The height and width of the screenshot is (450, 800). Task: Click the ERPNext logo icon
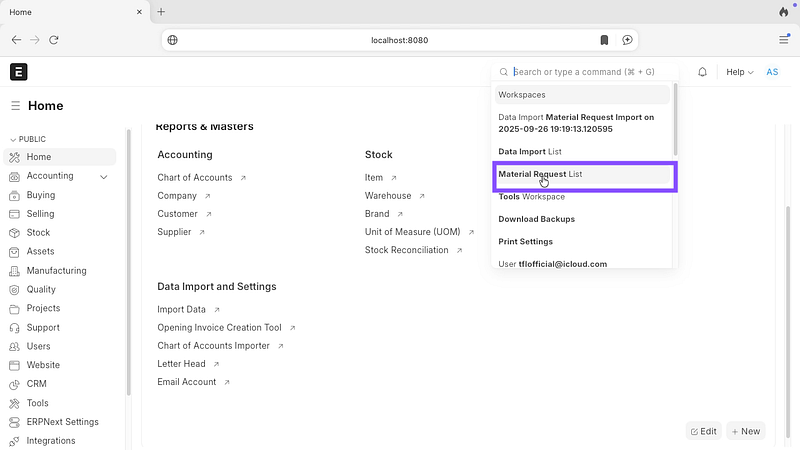point(19,72)
